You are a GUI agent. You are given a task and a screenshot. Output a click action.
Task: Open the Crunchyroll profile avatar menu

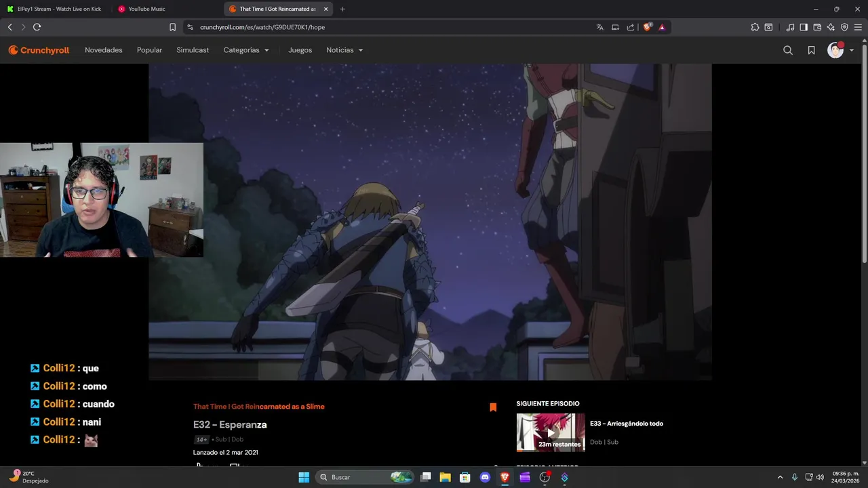(840, 50)
